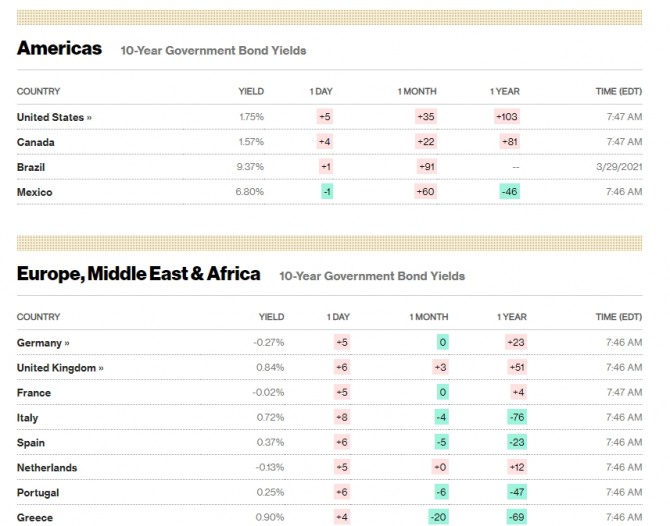Click the Canada country row label
670x526 pixels.
pyautogui.click(x=36, y=142)
